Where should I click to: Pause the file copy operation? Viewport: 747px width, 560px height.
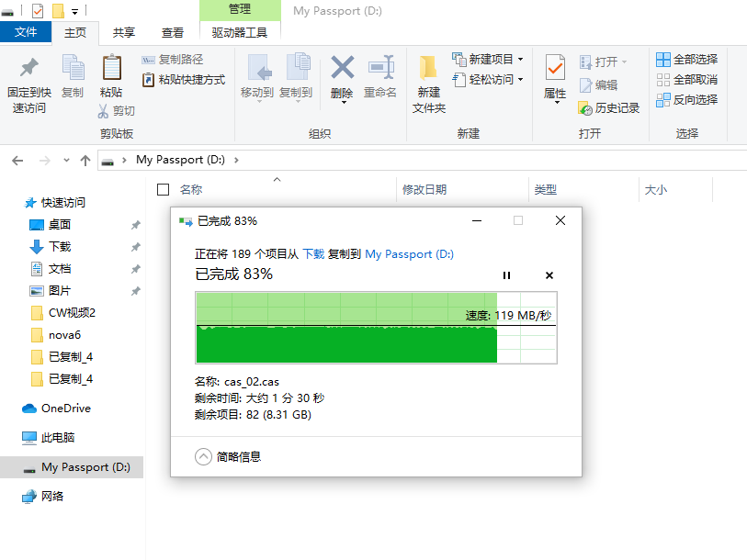coord(506,275)
